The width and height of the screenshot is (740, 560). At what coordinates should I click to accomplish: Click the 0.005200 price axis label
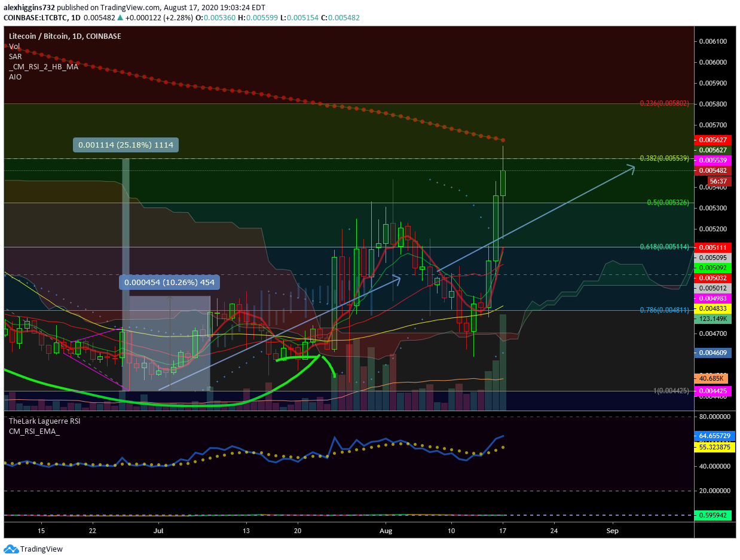point(713,229)
